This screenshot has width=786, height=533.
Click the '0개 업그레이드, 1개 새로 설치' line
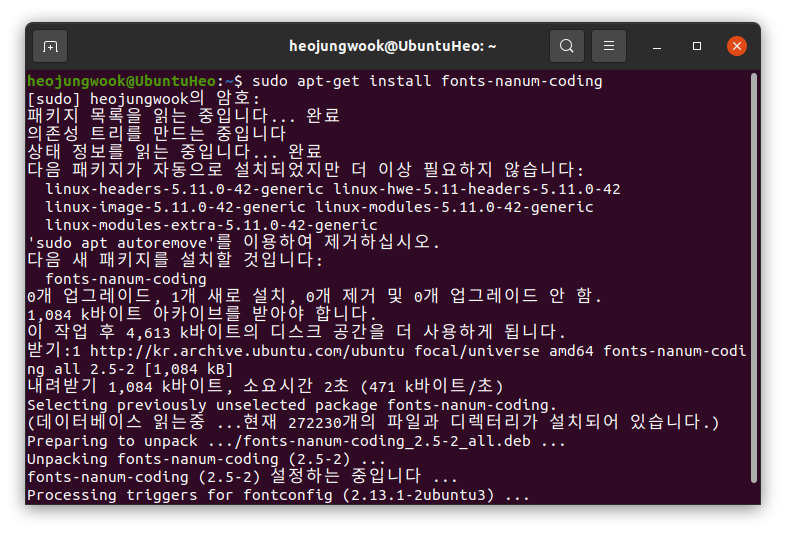(314, 296)
